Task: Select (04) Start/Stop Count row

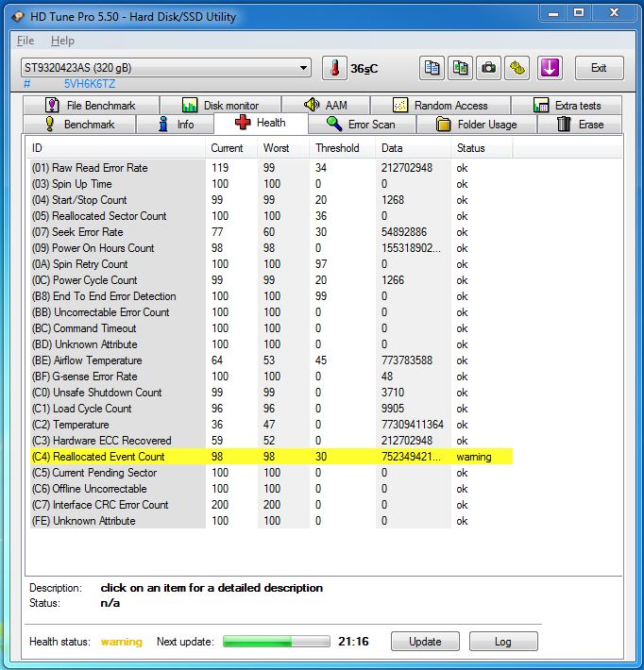Action: pyautogui.click(x=271, y=200)
